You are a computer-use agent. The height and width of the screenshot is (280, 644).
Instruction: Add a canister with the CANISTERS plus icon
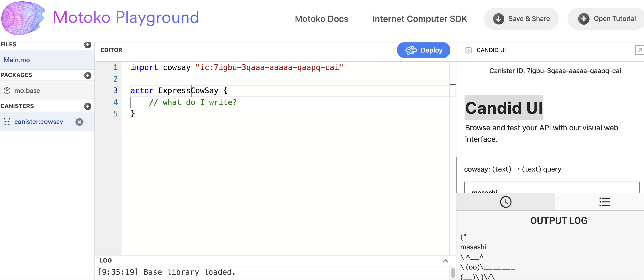pyautogui.click(x=87, y=106)
